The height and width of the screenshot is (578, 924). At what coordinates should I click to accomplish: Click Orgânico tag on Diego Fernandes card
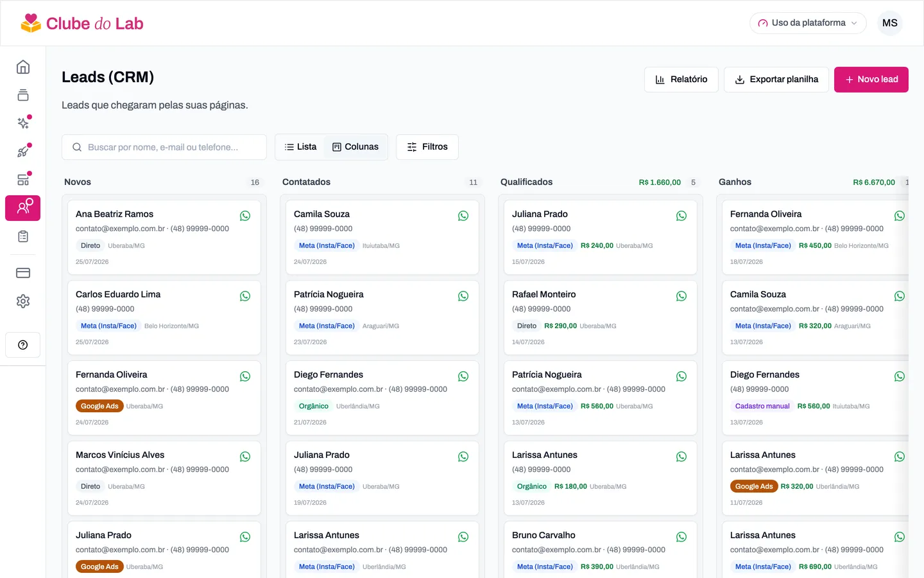(x=314, y=407)
